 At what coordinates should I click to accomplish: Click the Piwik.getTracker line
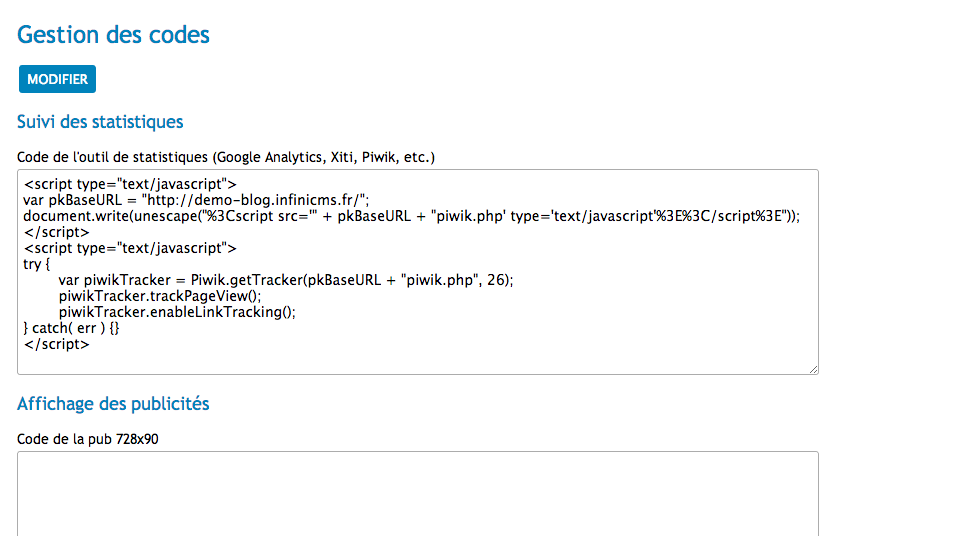coord(286,280)
